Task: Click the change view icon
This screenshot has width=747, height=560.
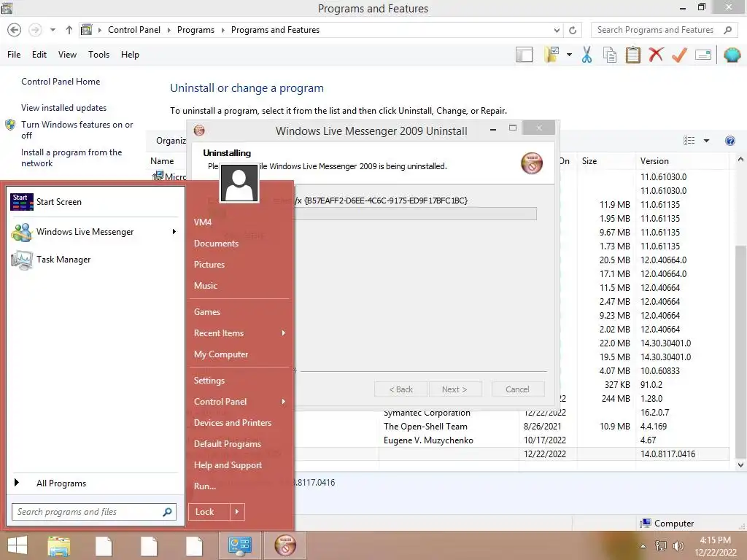Action: [x=689, y=141]
